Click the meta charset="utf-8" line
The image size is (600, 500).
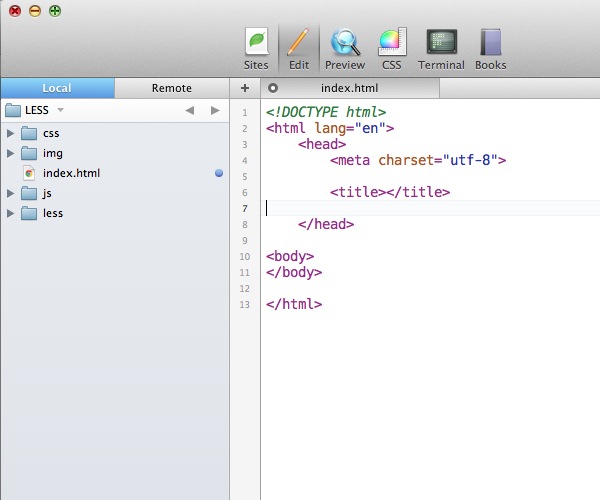coord(418,160)
